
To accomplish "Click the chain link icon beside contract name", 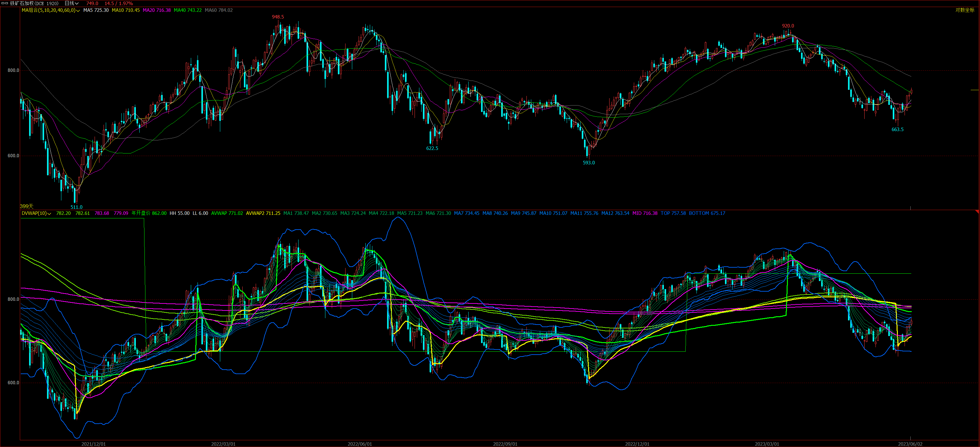I will (x=5, y=4).
